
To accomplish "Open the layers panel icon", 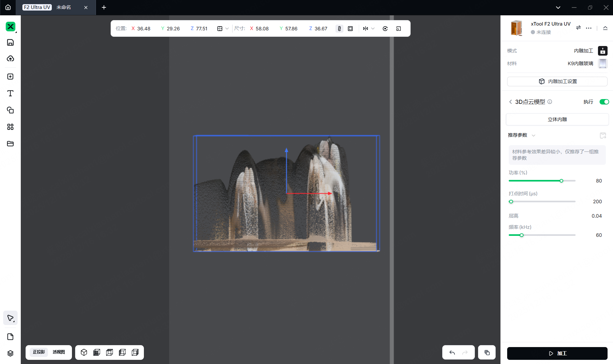I will coord(10,353).
